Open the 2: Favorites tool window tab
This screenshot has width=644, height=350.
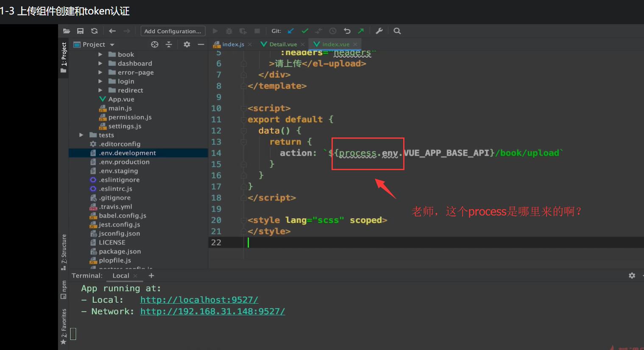click(x=64, y=326)
